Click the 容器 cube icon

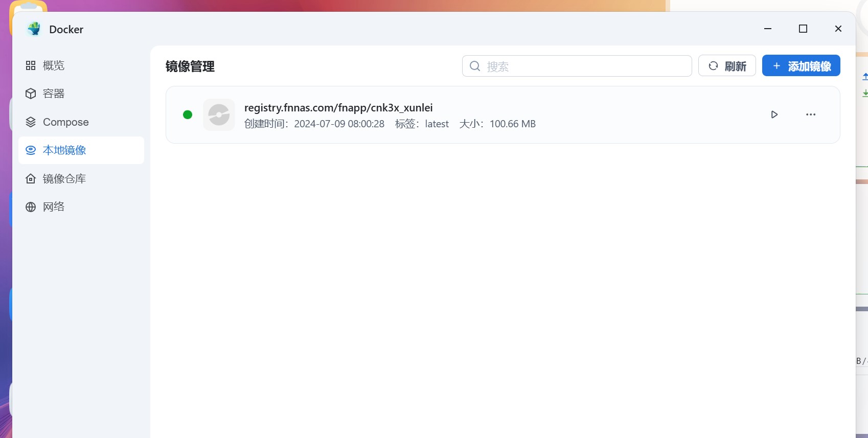[x=31, y=94]
